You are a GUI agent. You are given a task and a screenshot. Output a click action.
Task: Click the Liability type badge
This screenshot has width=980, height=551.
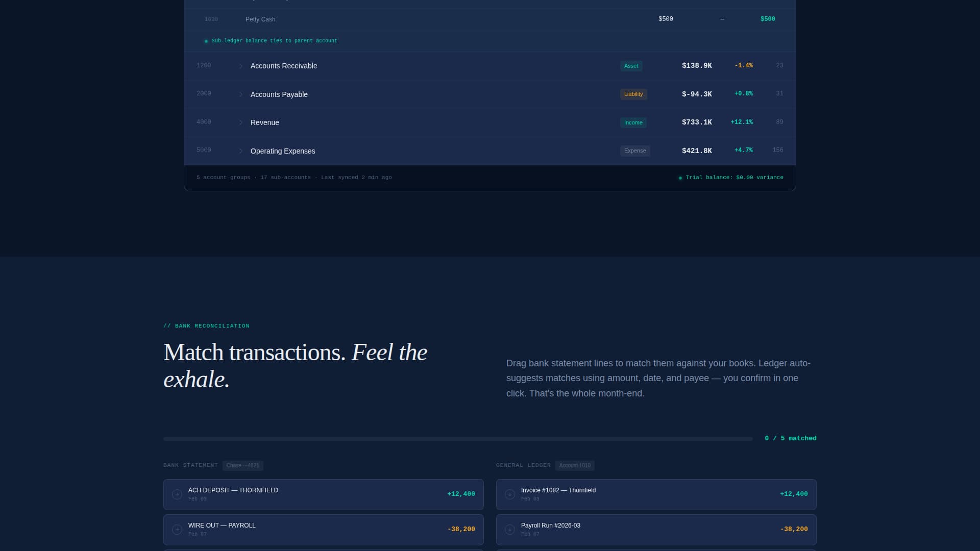coord(633,94)
